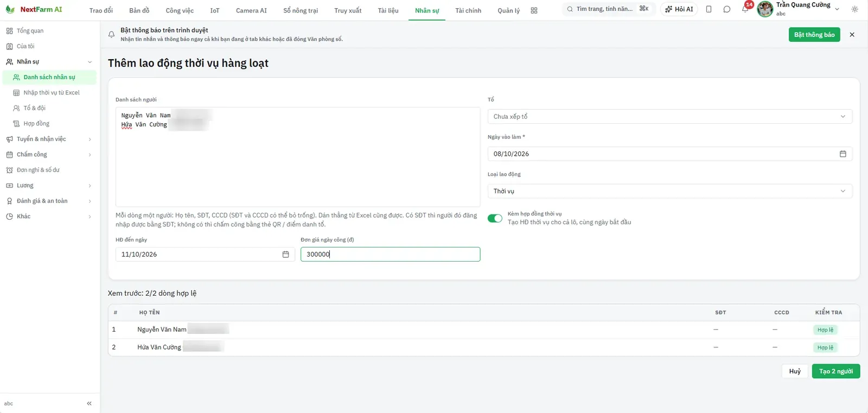
Task: Open the Camera AI top menu
Action: (x=251, y=10)
